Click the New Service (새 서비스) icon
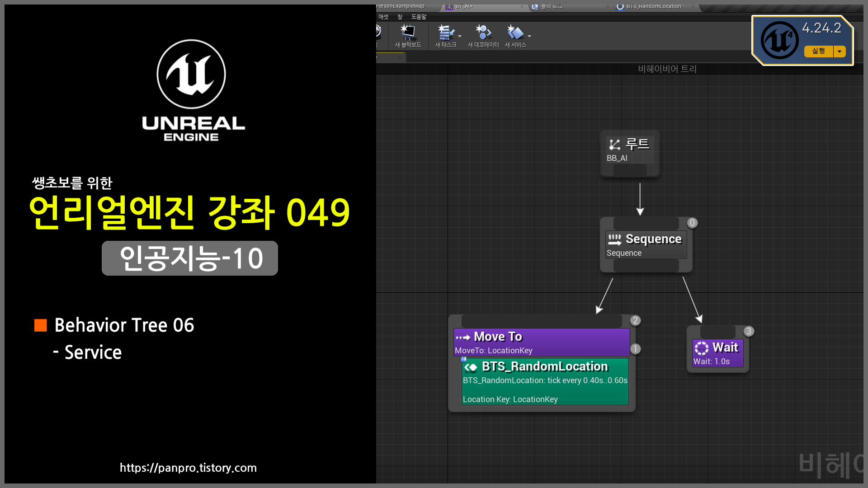 (515, 33)
